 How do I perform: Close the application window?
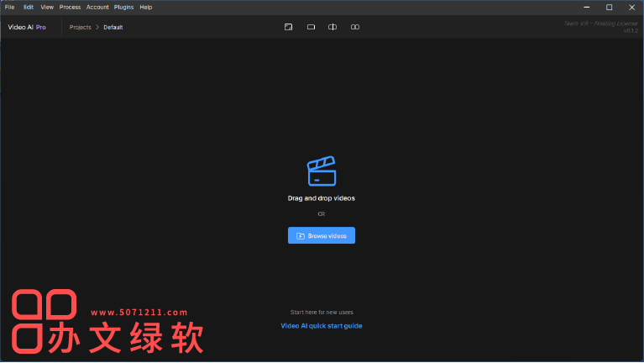click(631, 8)
